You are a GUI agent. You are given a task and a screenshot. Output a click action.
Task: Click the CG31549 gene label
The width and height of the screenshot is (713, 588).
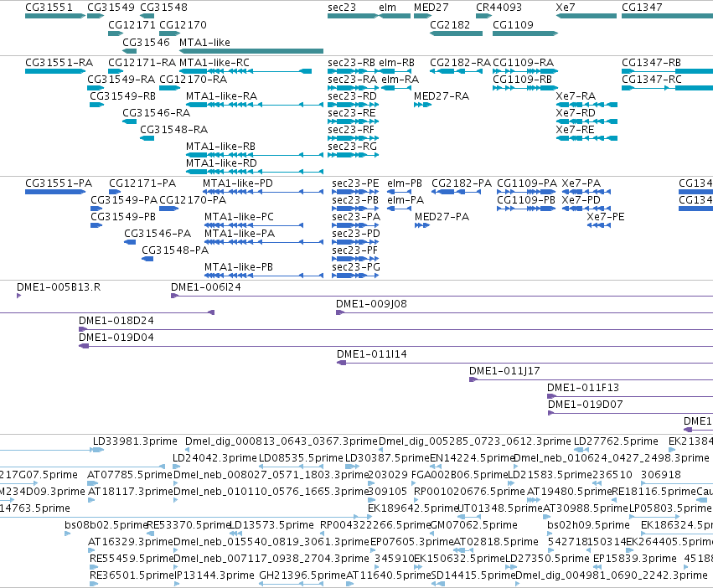111,8
